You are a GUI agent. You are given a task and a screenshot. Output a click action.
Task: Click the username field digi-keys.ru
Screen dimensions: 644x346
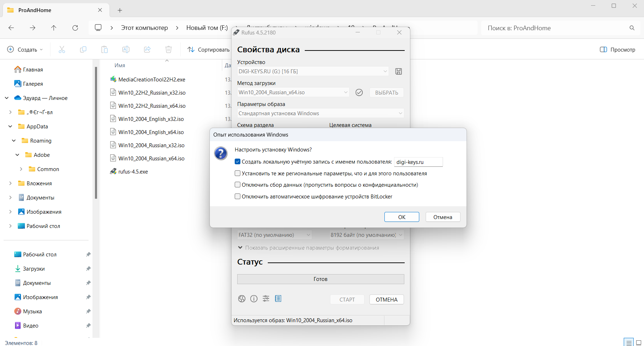pyautogui.click(x=418, y=162)
